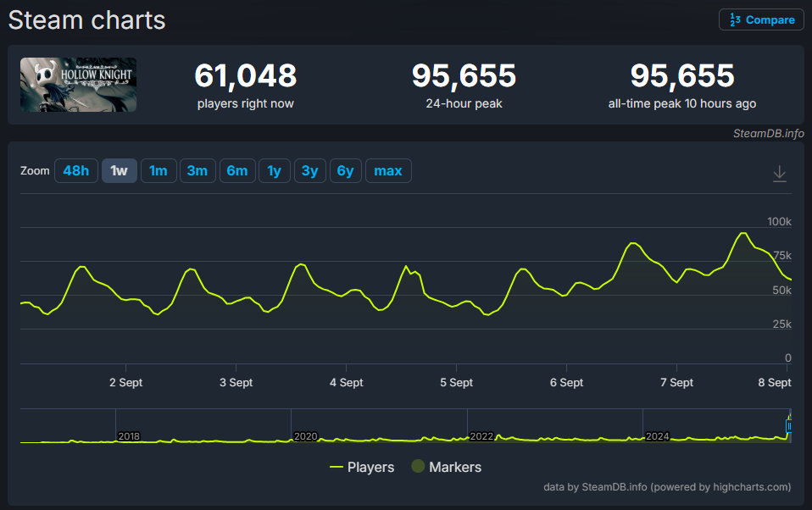This screenshot has width=812, height=510.
Task: Click the all-time peak 10 hours ago text
Action: pos(682,103)
